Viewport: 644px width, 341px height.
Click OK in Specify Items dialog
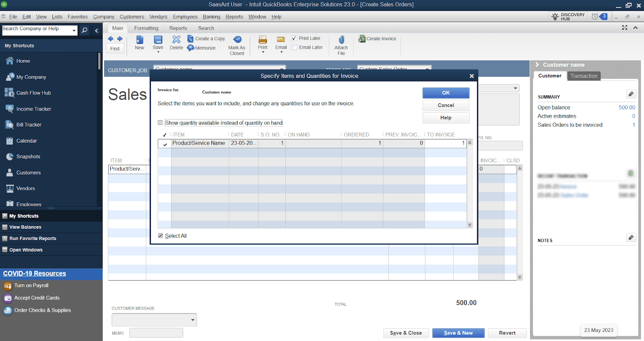point(446,93)
